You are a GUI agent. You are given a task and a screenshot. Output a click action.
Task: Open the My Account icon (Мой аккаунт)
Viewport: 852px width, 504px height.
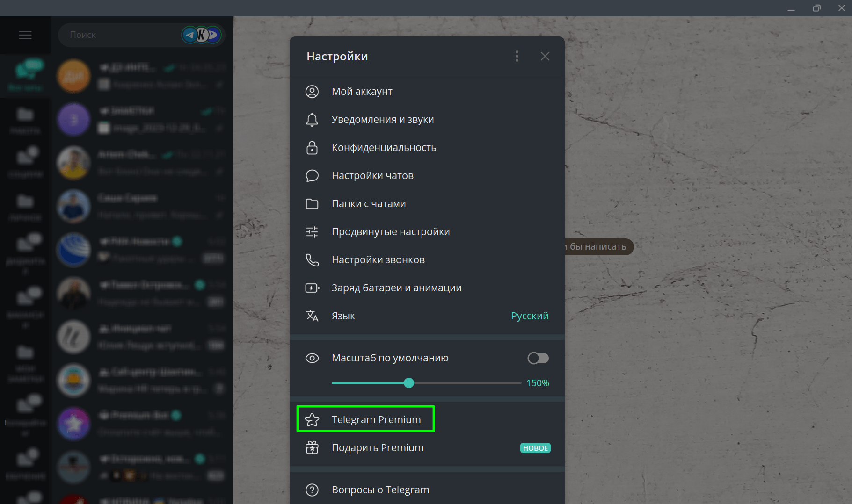tap(312, 92)
